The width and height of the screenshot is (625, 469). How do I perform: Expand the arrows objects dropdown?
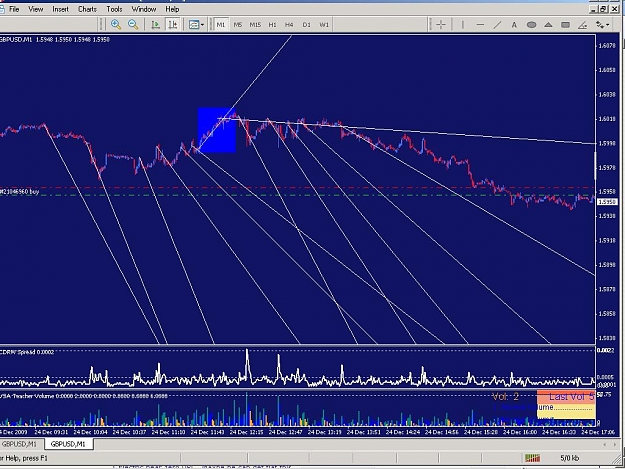click(x=608, y=25)
